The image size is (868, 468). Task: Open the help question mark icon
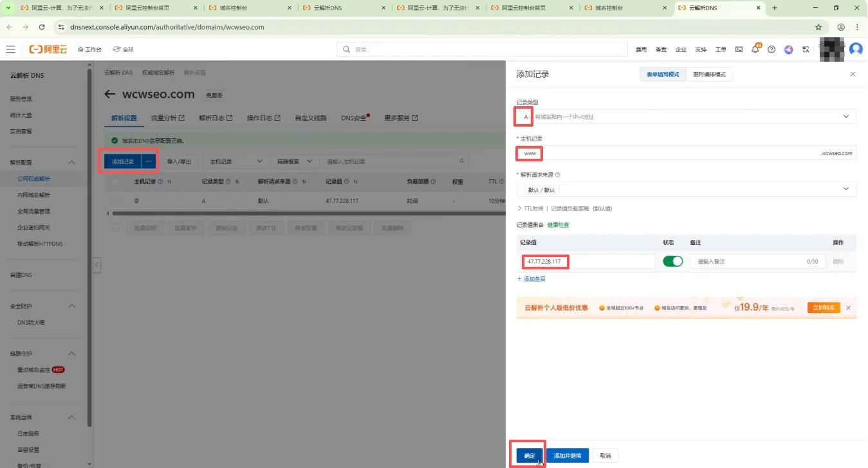coord(771,50)
